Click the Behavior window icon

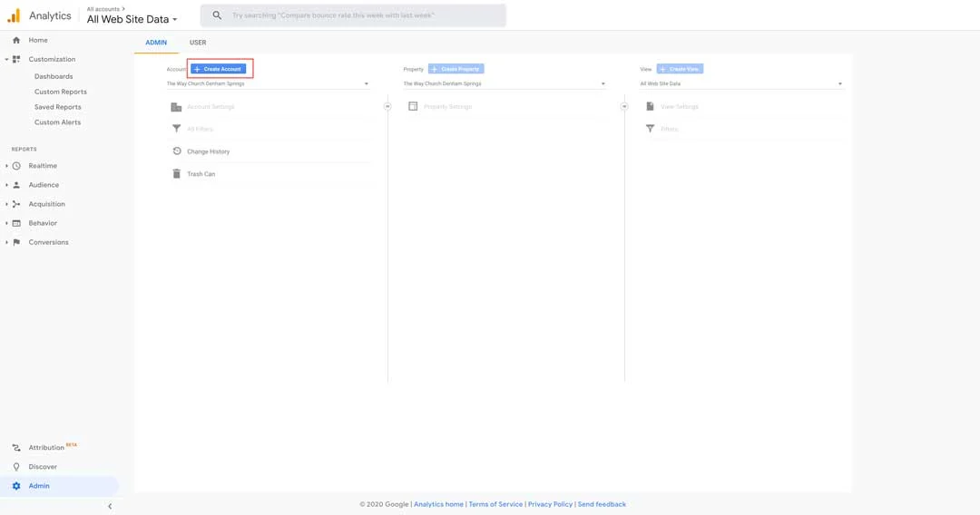click(x=16, y=223)
